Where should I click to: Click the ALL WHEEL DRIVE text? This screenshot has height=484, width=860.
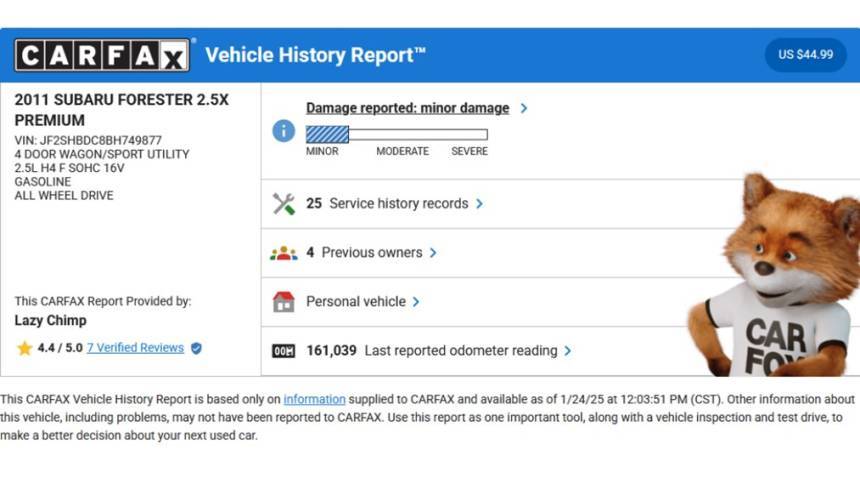click(64, 195)
